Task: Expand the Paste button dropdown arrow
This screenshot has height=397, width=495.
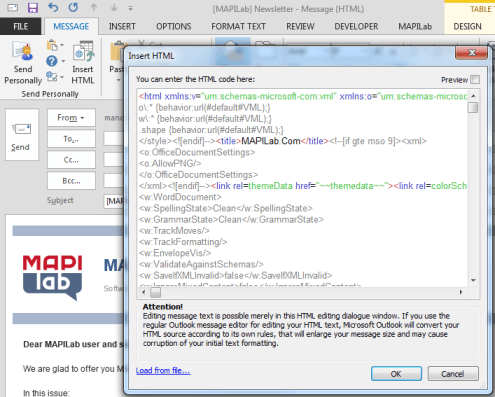Action: coord(118,80)
